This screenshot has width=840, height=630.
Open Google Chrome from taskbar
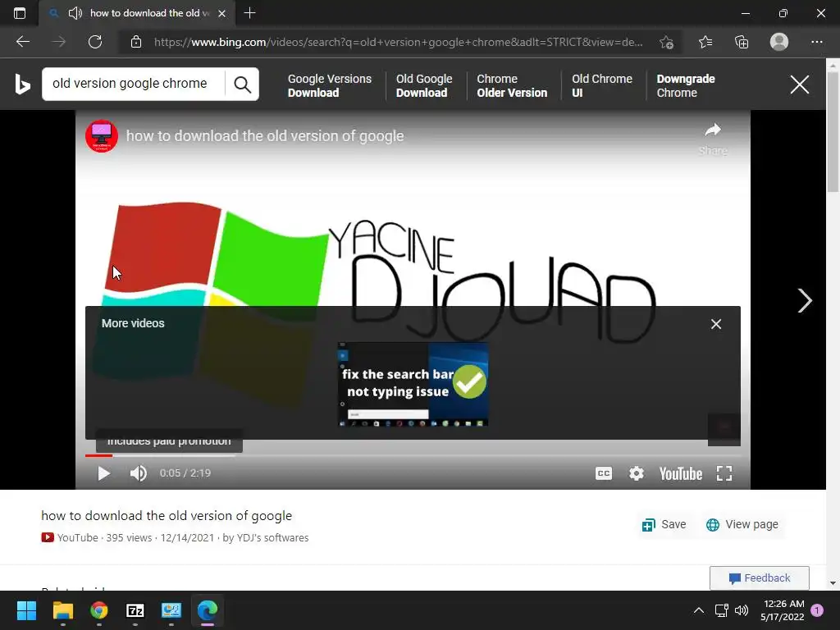(x=98, y=610)
